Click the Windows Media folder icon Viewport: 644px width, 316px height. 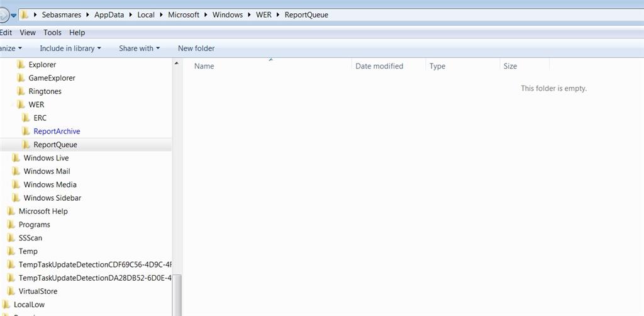[16, 184]
